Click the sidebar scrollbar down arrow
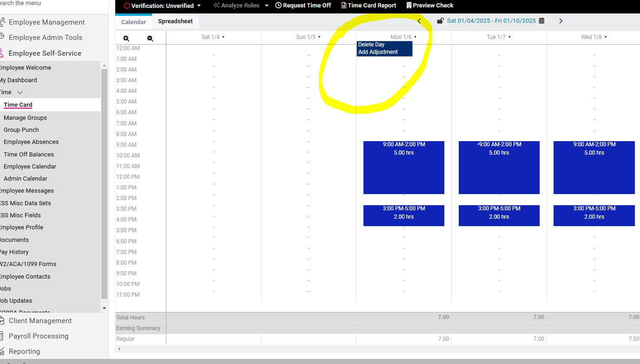The width and height of the screenshot is (640, 364). [x=104, y=308]
